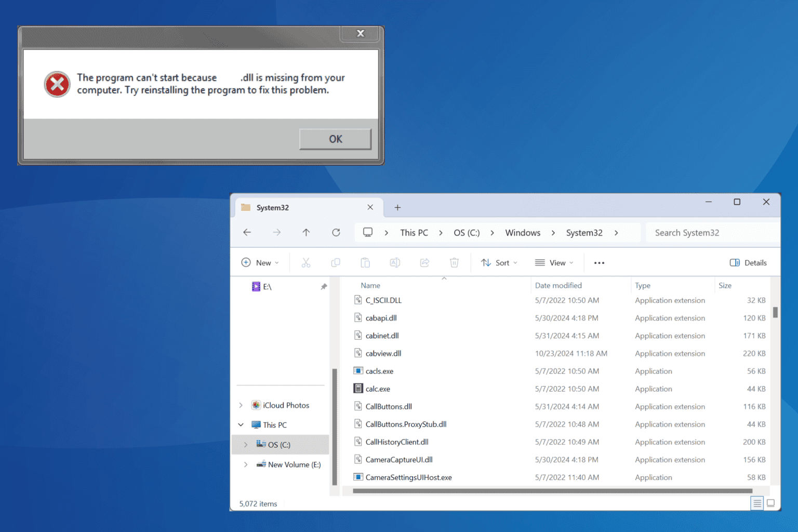Click the cacls.exe file icon
The width and height of the screenshot is (798, 532).
(x=358, y=370)
